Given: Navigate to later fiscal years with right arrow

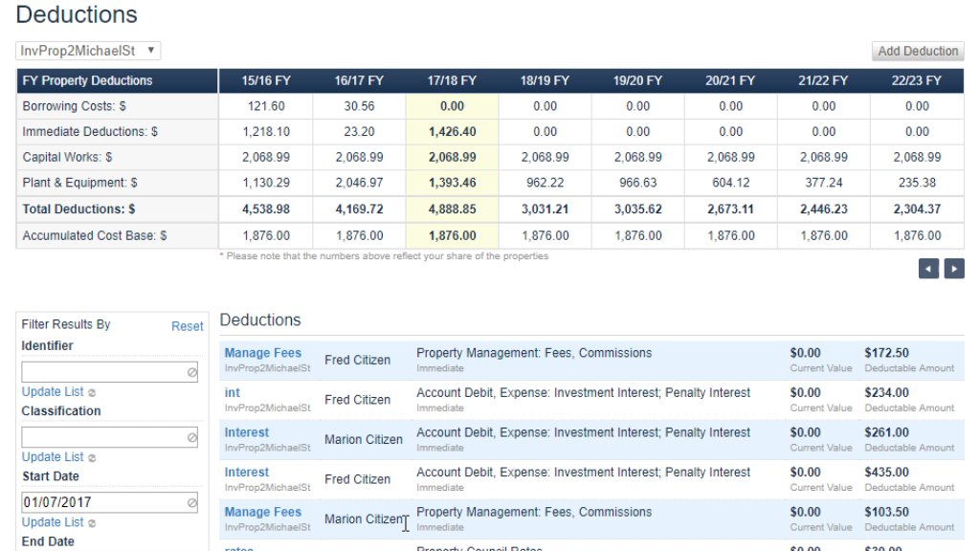Looking at the screenshot, I should coord(953,269).
